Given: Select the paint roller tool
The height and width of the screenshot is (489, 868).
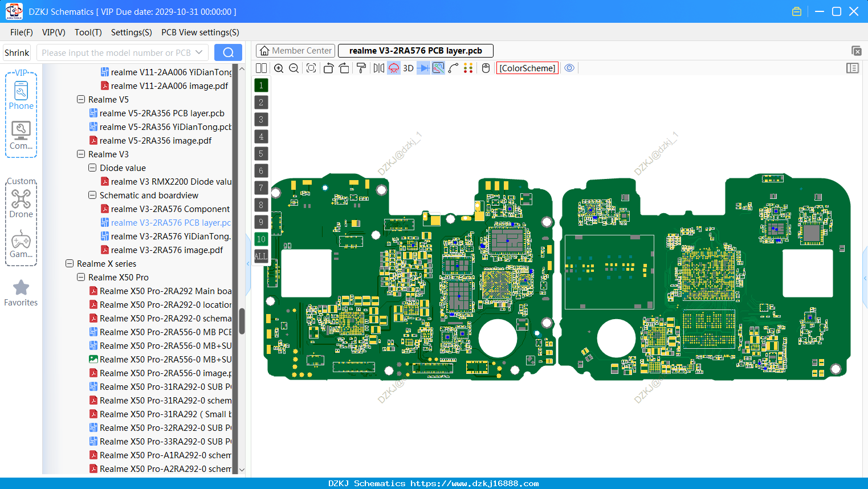Looking at the screenshot, I should pos(361,68).
